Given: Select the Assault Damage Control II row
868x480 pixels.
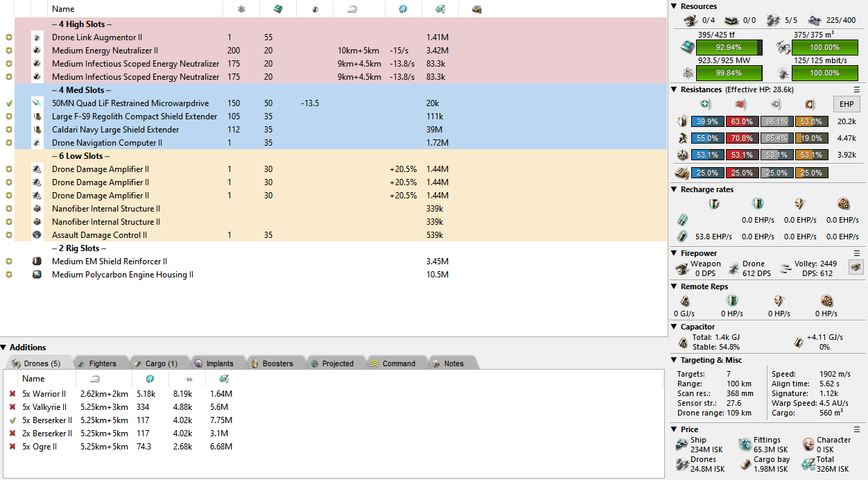Looking at the screenshot, I should coord(99,235).
